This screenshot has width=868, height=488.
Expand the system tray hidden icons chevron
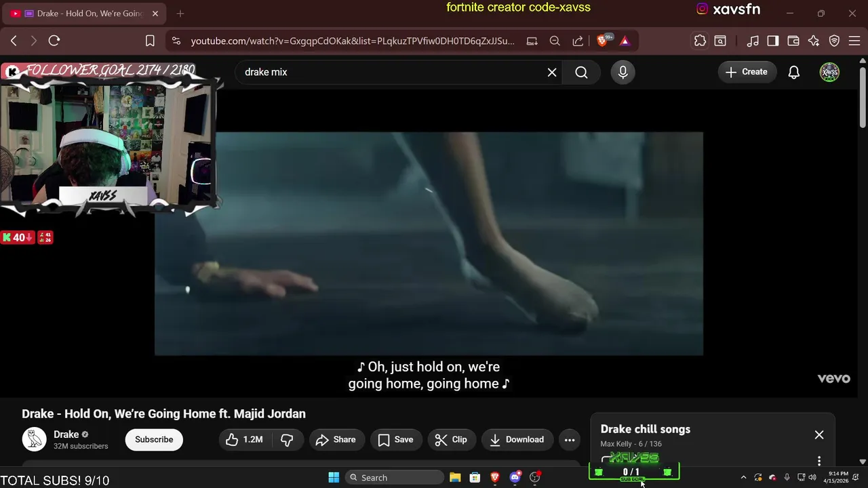(743, 478)
